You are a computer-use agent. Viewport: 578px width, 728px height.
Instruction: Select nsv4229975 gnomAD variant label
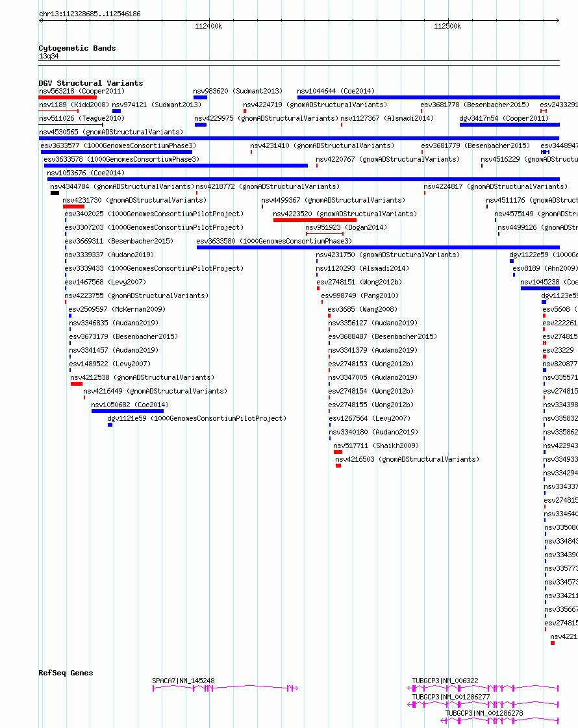coord(266,118)
